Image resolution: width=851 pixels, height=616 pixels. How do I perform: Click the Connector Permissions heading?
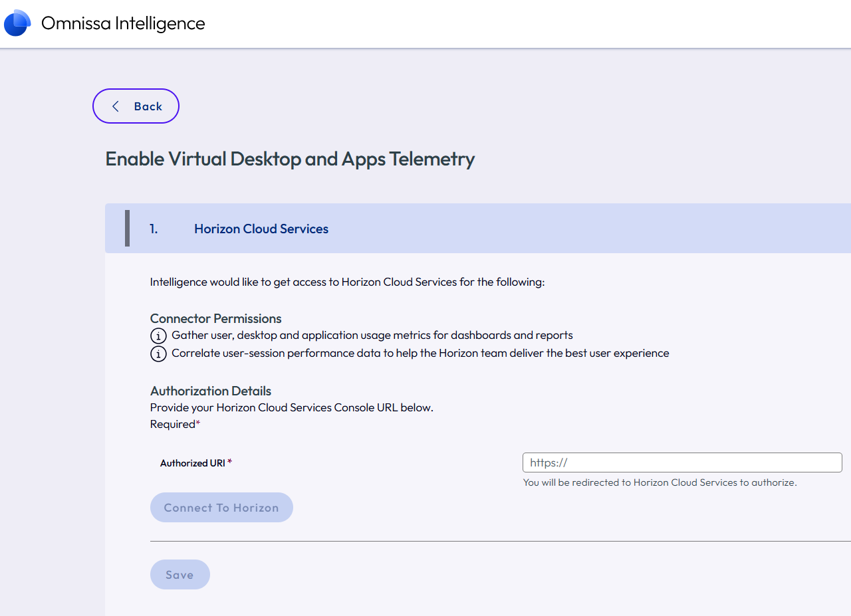point(216,318)
